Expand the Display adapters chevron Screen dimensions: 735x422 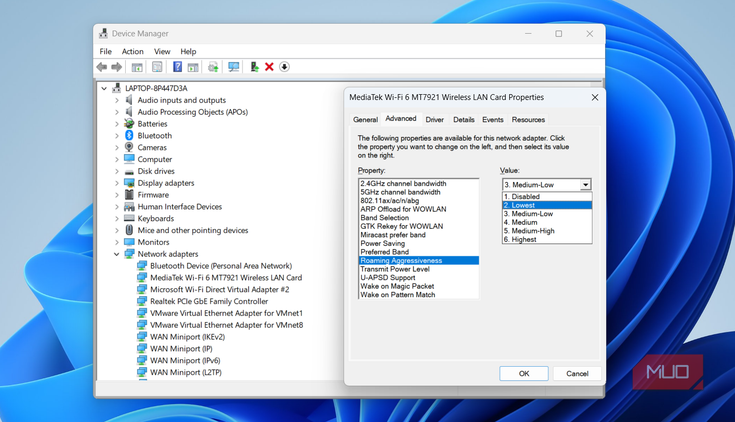(x=117, y=183)
